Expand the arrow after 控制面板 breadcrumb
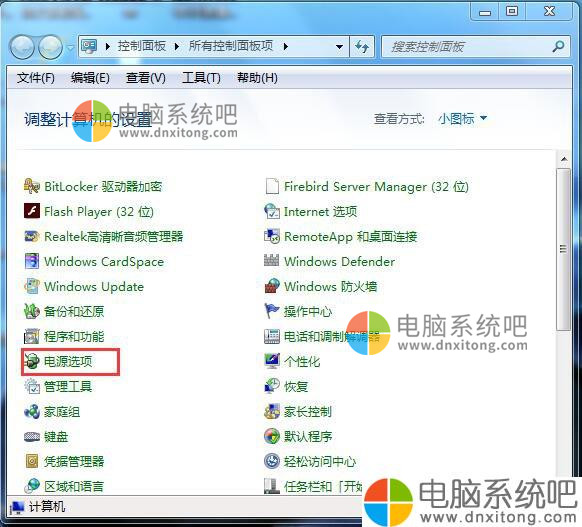The image size is (582, 527). pos(177,46)
